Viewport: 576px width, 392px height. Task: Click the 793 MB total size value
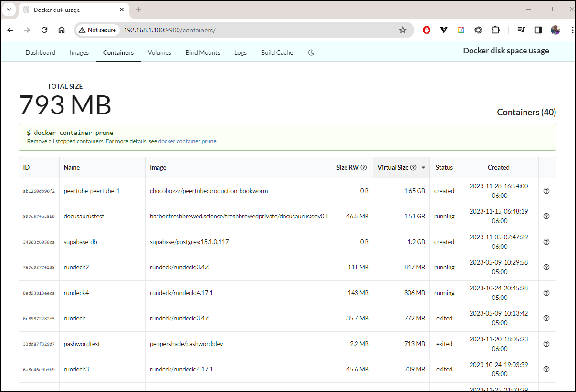pyautogui.click(x=65, y=105)
